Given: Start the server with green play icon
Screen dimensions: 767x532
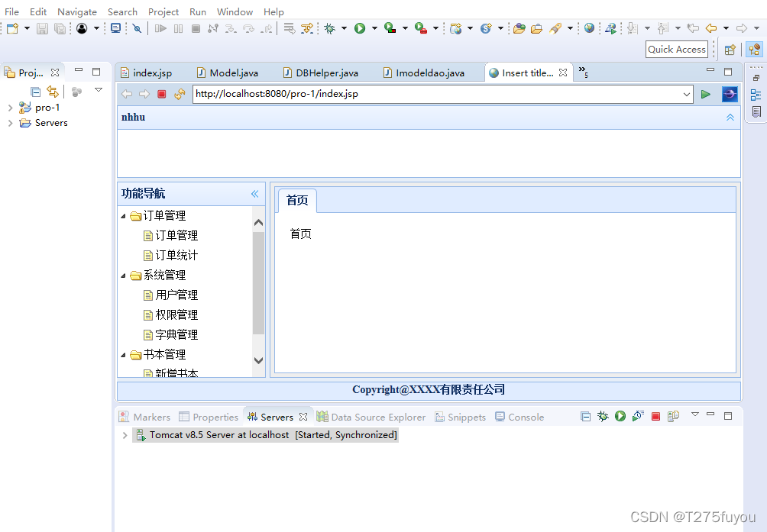Looking at the screenshot, I should tap(620, 416).
